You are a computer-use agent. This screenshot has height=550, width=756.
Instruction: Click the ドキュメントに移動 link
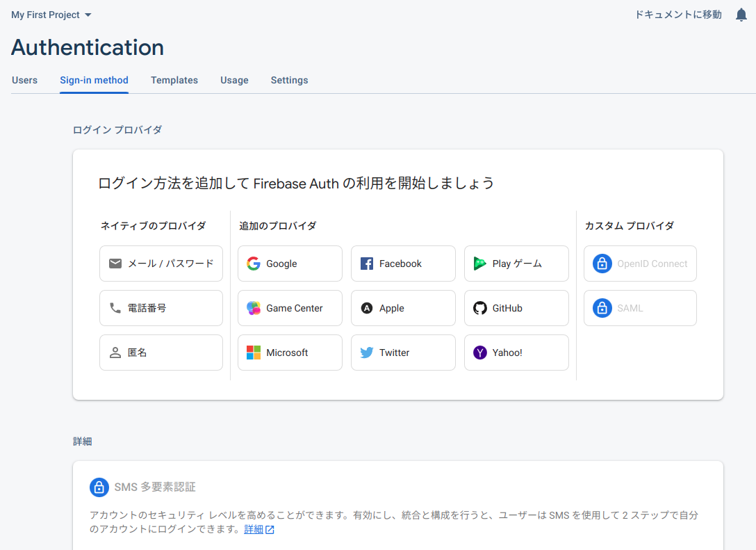click(678, 15)
